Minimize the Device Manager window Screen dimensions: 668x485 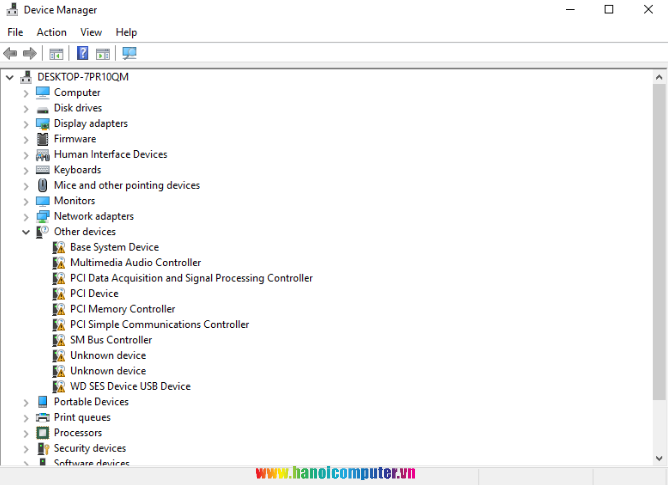pyautogui.click(x=570, y=9)
